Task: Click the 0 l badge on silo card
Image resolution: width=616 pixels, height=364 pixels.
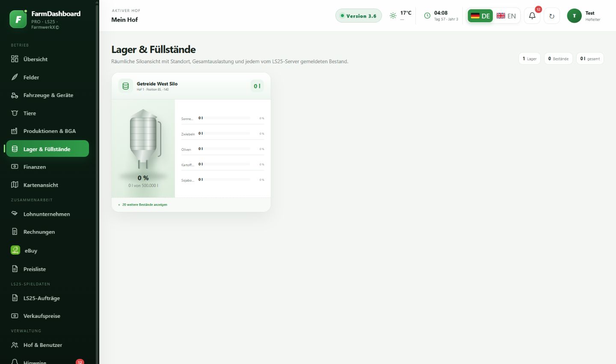Action: point(257,86)
